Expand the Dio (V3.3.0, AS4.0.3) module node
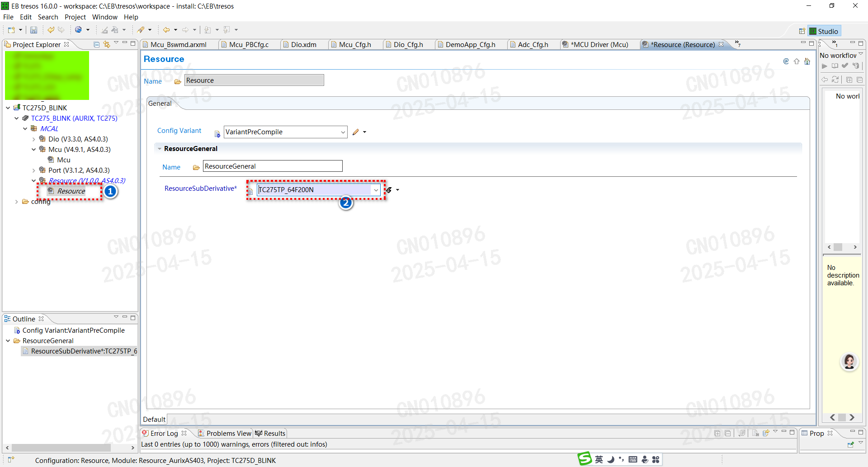The image size is (868, 467). click(x=34, y=139)
